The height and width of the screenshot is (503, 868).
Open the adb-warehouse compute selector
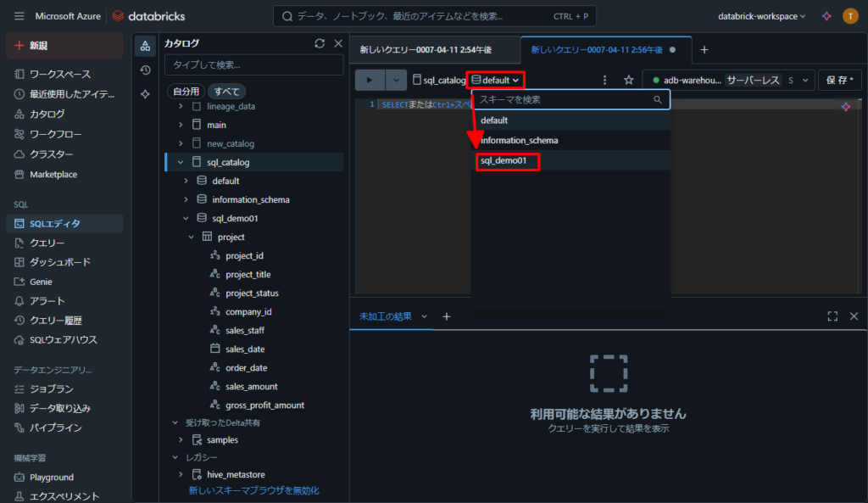728,81
